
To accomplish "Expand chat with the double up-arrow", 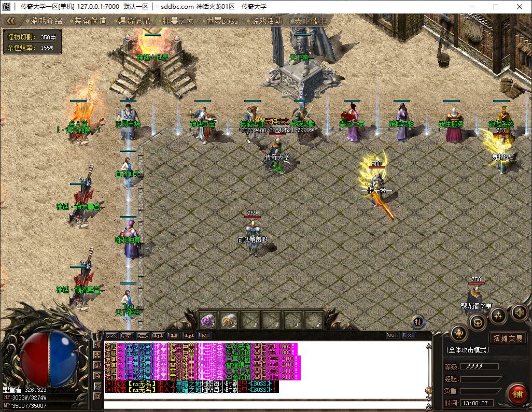I will pos(429,406).
